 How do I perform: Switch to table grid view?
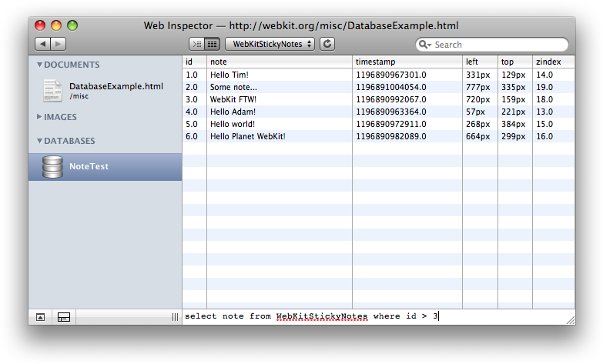(212, 45)
